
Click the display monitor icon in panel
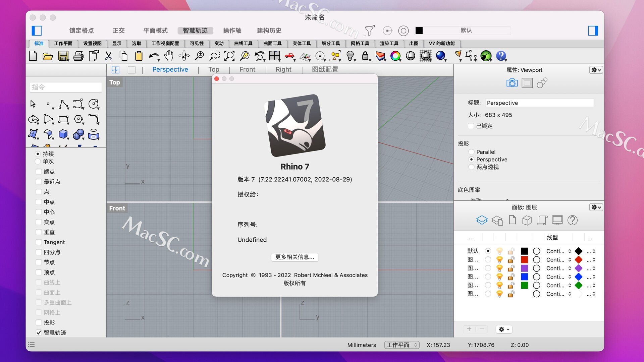click(x=557, y=220)
